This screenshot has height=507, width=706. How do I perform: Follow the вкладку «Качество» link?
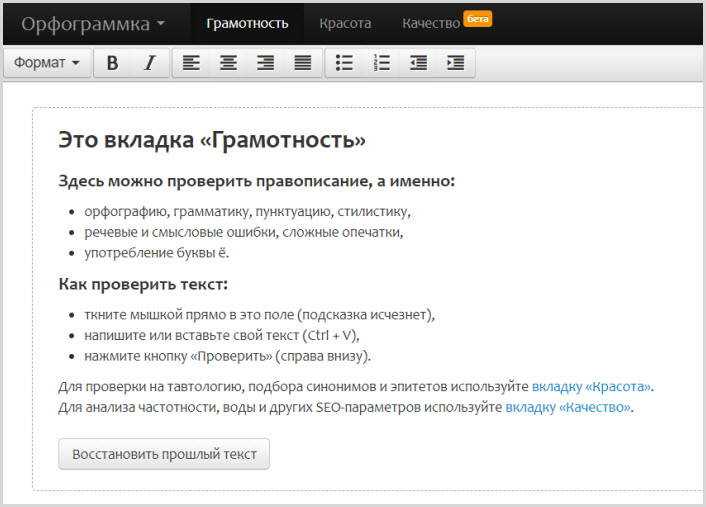coord(568,407)
